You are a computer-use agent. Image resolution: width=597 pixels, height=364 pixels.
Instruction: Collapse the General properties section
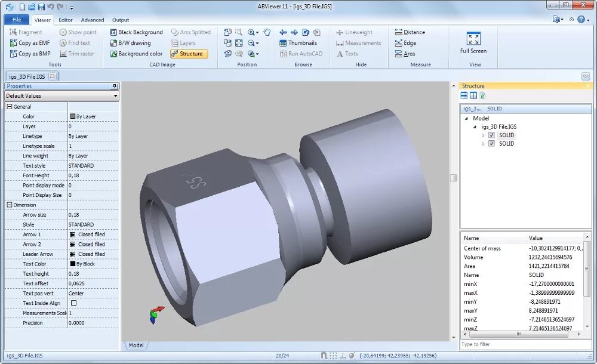point(10,107)
